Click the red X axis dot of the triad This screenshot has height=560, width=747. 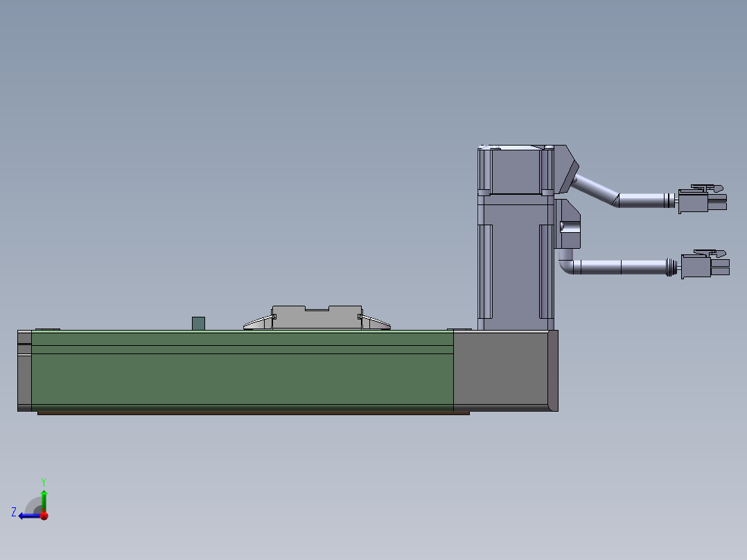click(44, 516)
